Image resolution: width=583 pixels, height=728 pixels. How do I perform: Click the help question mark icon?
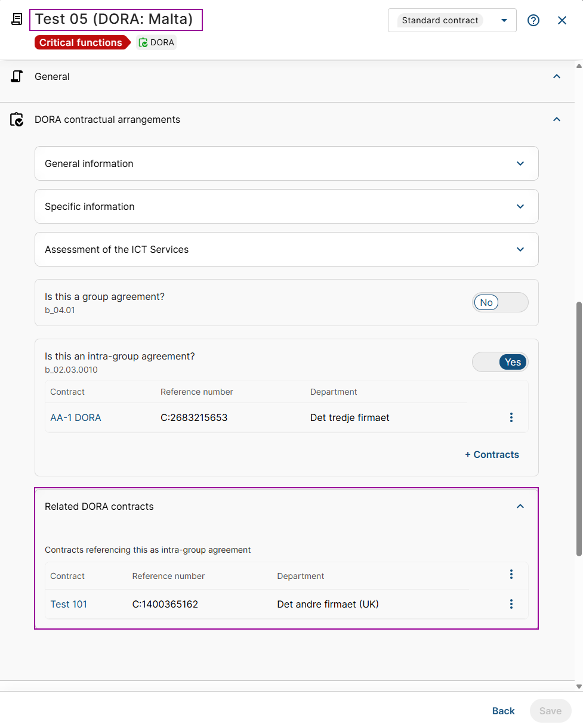click(533, 20)
